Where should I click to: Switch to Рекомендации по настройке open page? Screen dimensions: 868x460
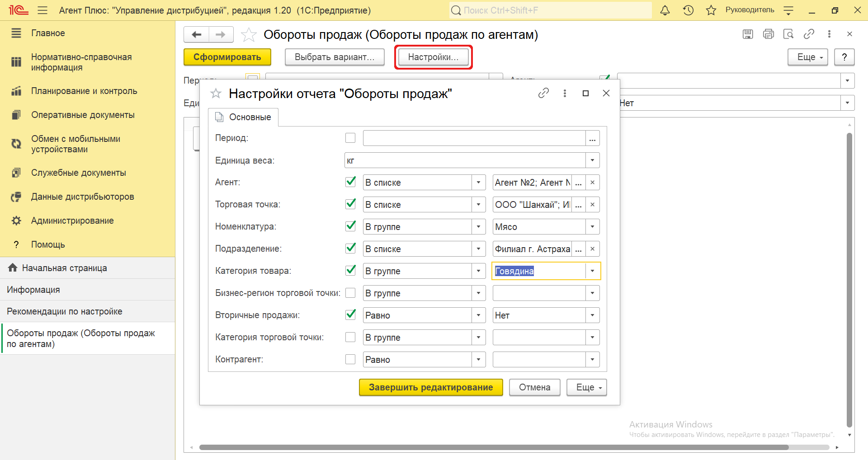coord(87,311)
